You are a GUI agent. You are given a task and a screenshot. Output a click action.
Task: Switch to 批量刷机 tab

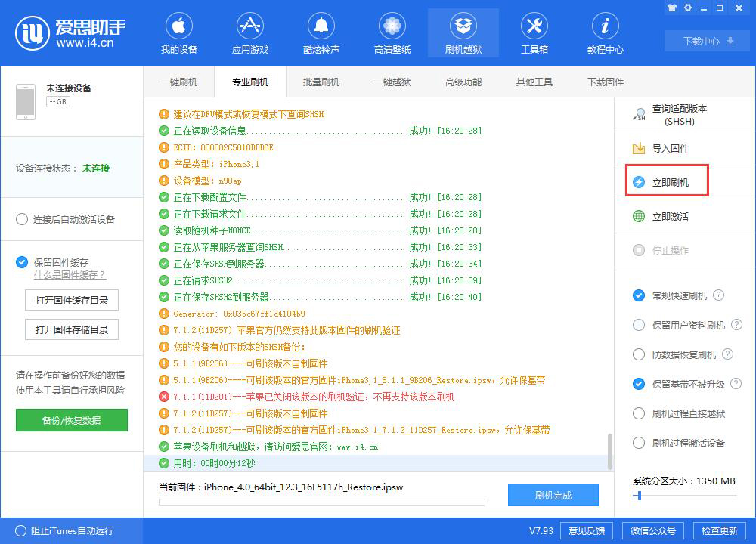(321, 82)
